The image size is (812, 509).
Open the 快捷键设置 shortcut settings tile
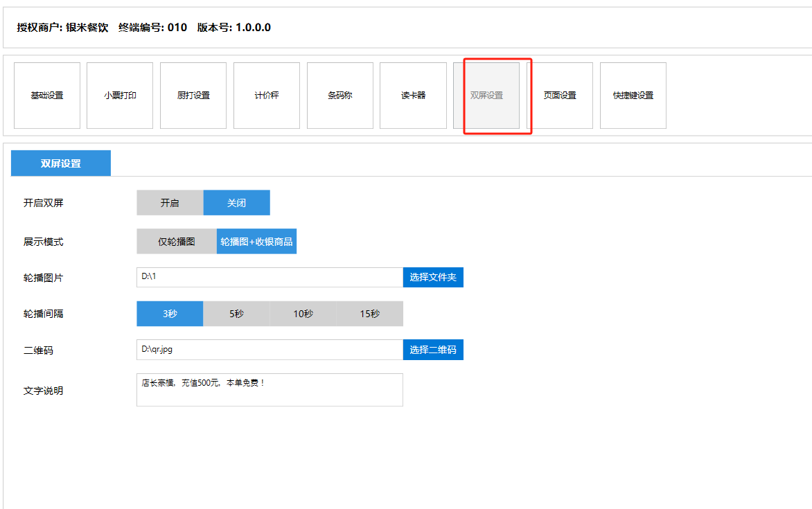(x=633, y=96)
